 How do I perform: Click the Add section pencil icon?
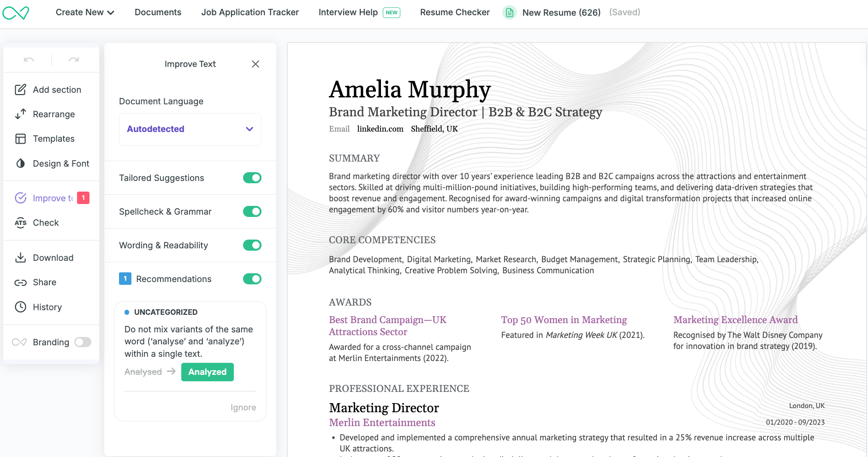[x=20, y=90]
